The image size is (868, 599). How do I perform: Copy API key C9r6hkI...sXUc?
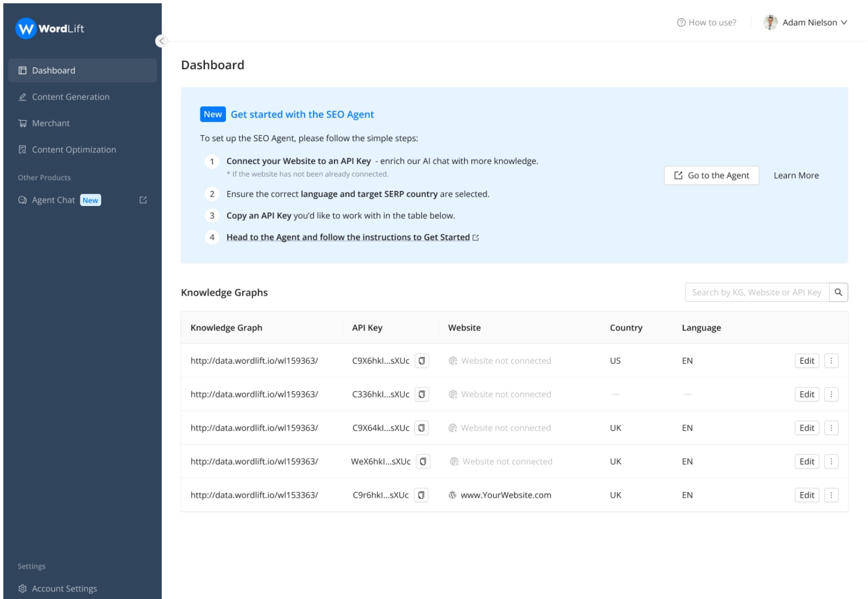(x=421, y=495)
